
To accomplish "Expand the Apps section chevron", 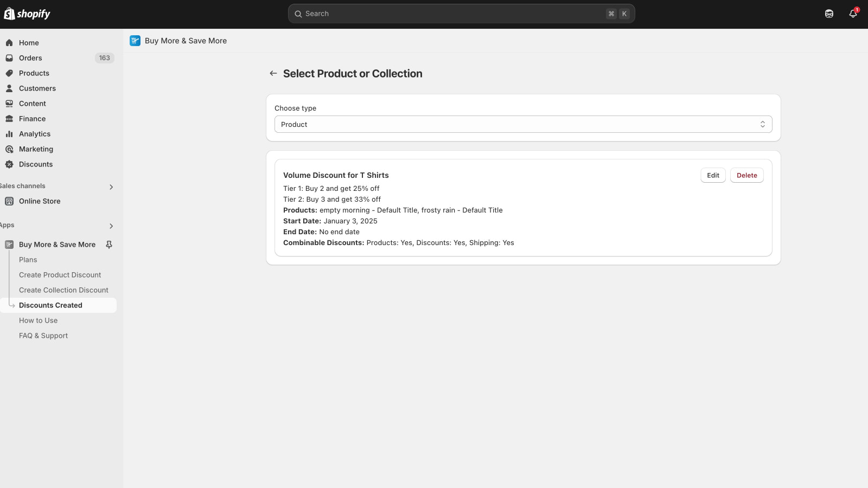I will pos(111,226).
